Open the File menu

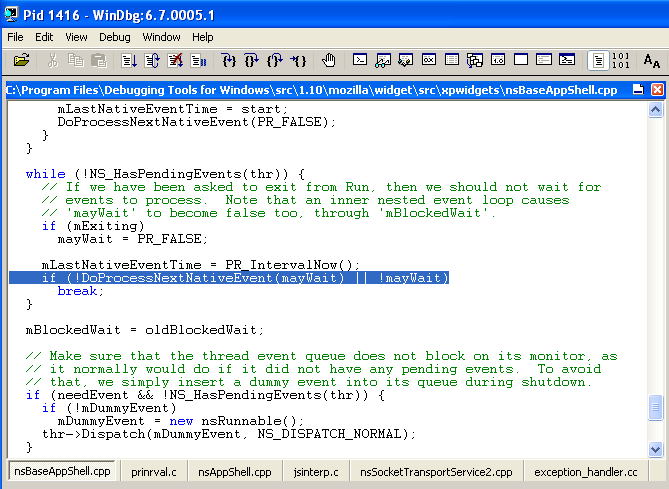[x=15, y=37]
